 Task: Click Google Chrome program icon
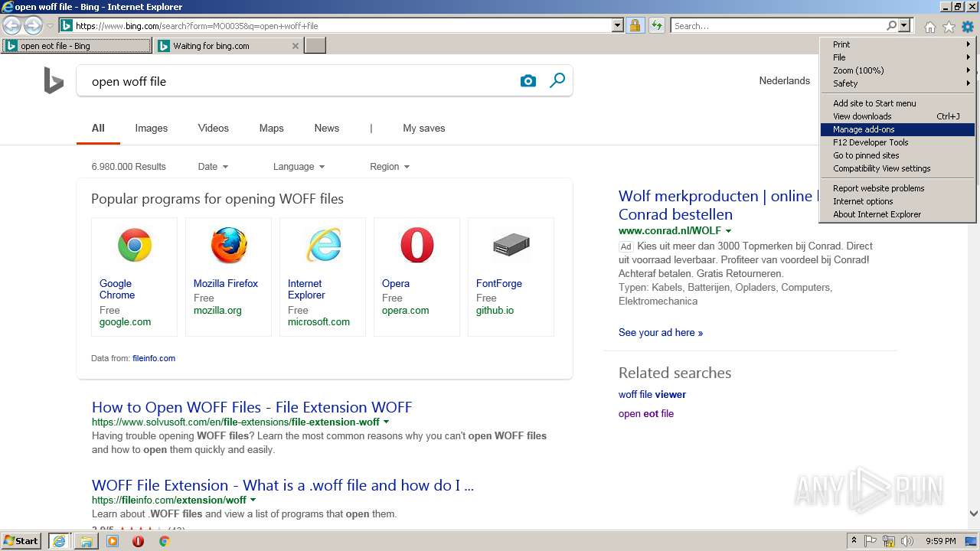point(135,246)
